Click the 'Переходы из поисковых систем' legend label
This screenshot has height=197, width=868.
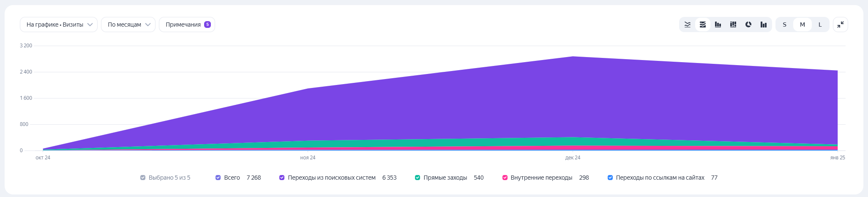coord(332,178)
